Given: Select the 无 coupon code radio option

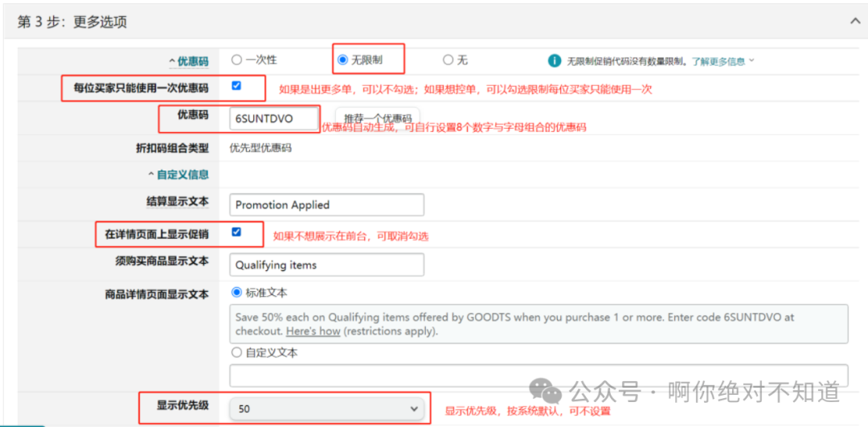Looking at the screenshot, I should coord(448,60).
